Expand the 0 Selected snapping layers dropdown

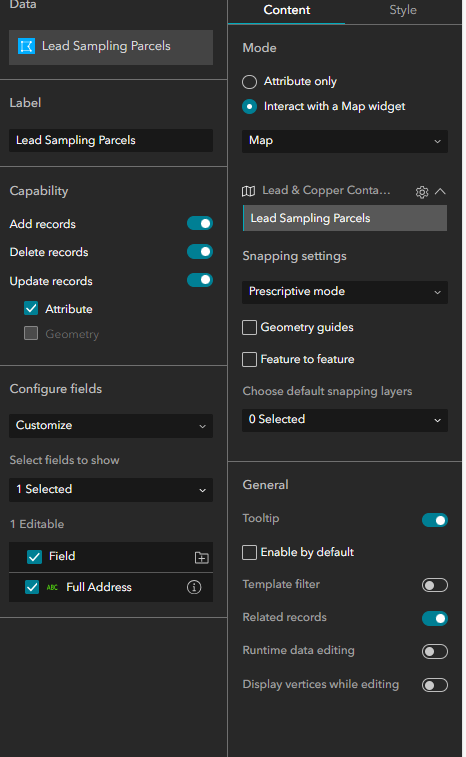click(345, 420)
